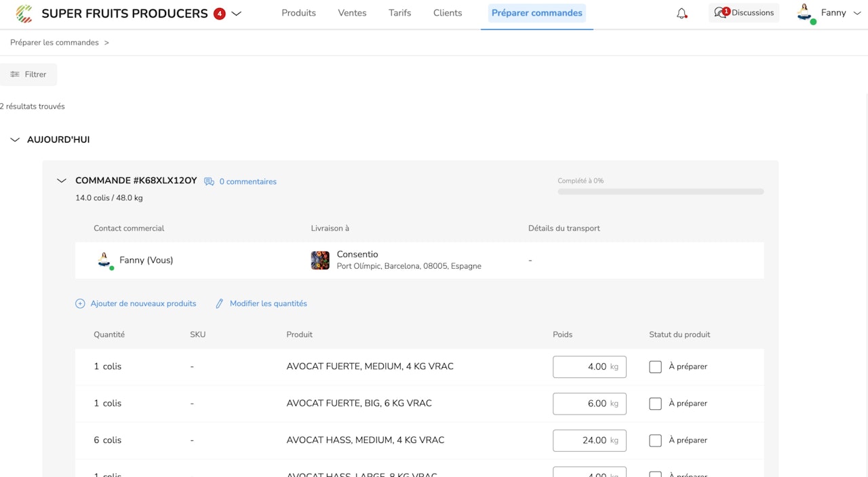Screen dimensions: 868x477
Task: Click the pencil icon to modify quantities
Action: pyautogui.click(x=219, y=304)
